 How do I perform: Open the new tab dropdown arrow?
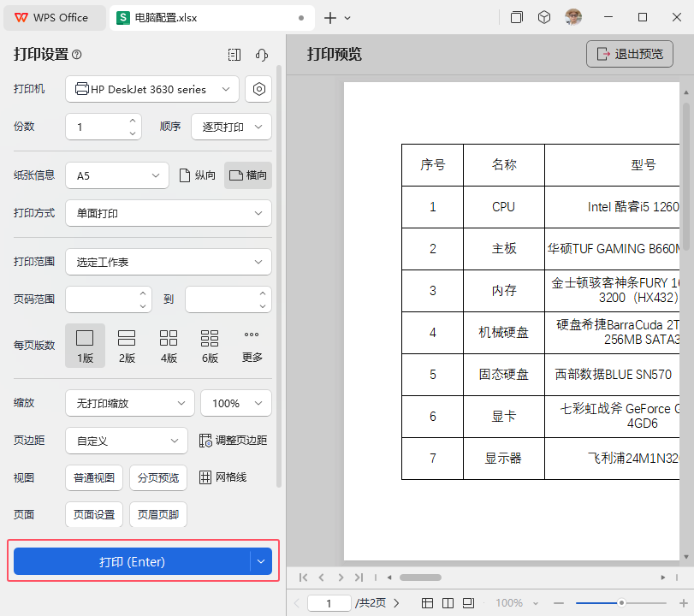pos(347,18)
